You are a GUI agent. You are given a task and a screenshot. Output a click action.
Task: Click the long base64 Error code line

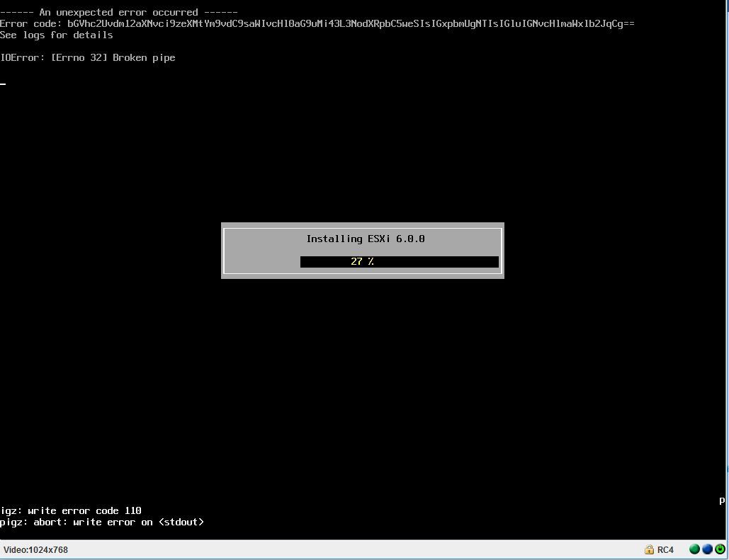[x=317, y=23]
